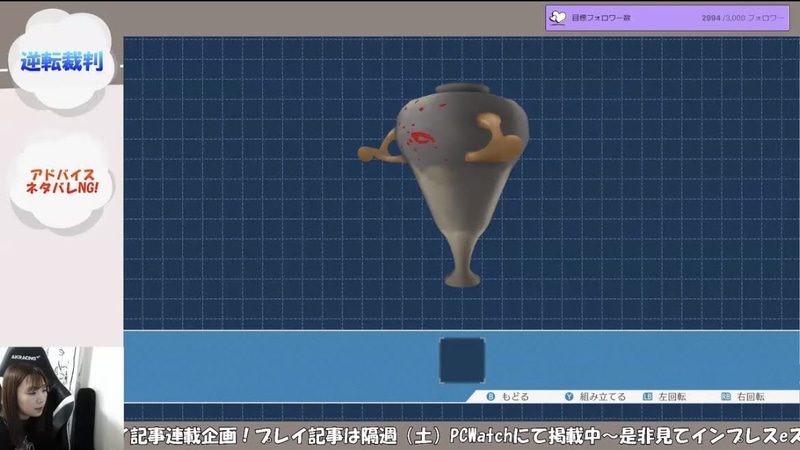The height and width of the screenshot is (450, 800).
Task: Choose the 組み立てる assemble option
Action: pyautogui.click(x=603, y=396)
